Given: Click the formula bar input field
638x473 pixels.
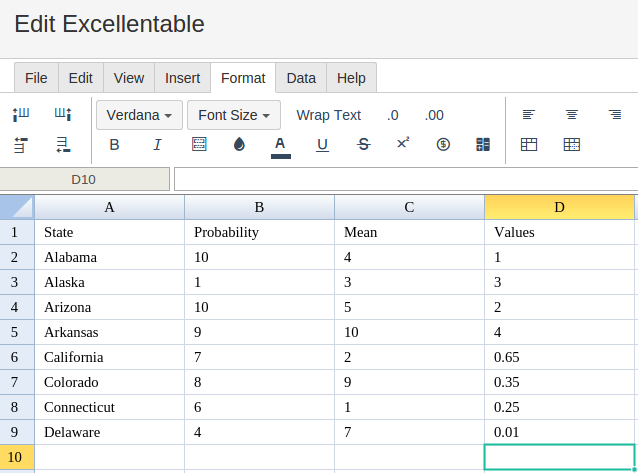Looking at the screenshot, I should coord(405,180).
